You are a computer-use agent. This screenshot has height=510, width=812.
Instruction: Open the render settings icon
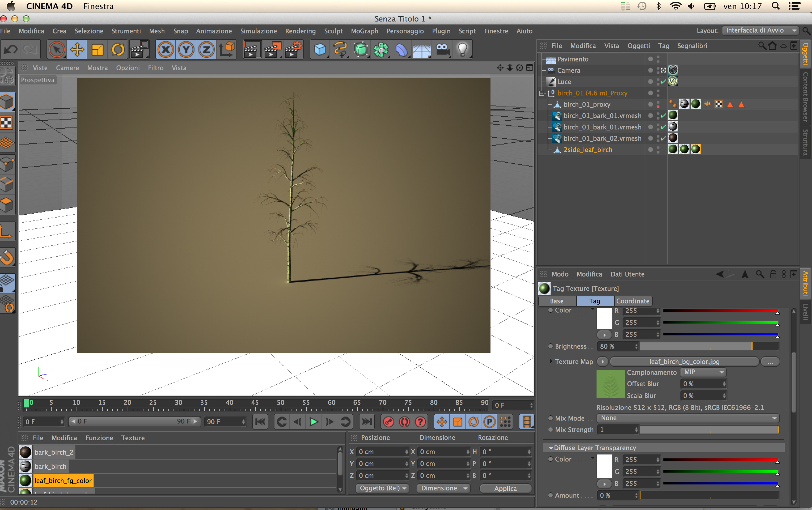pyautogui.click(x=293, y=50)
